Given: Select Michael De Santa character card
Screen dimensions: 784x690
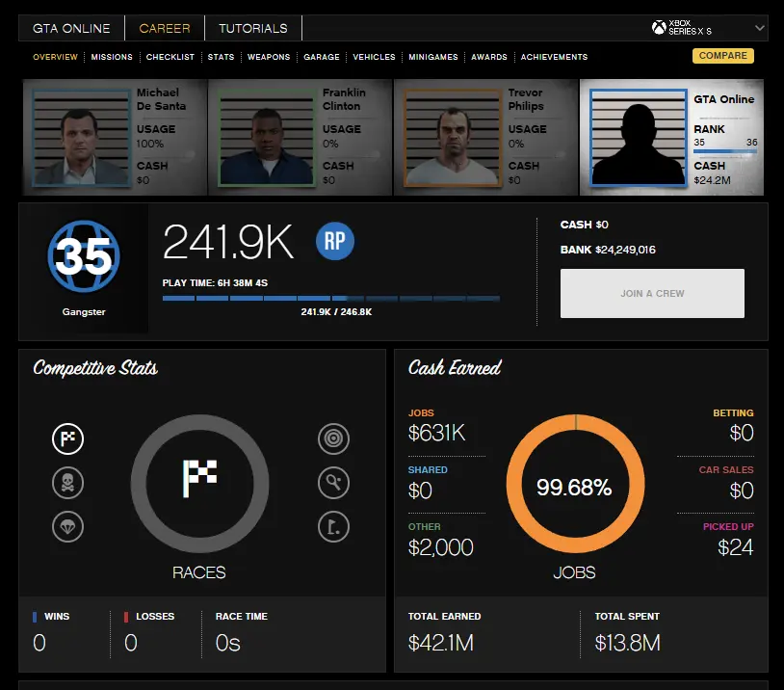Looking at the screenshot, I should click(x=114, y=137).
